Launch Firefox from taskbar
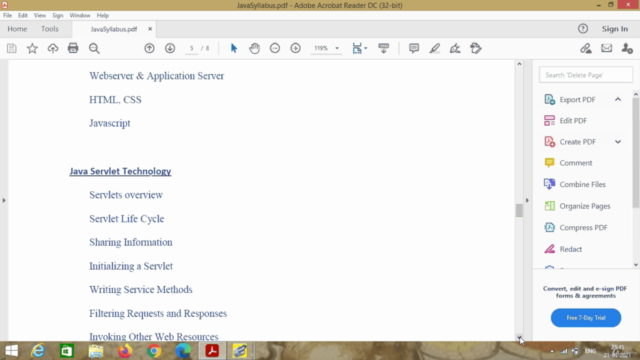 pos(125,351)
